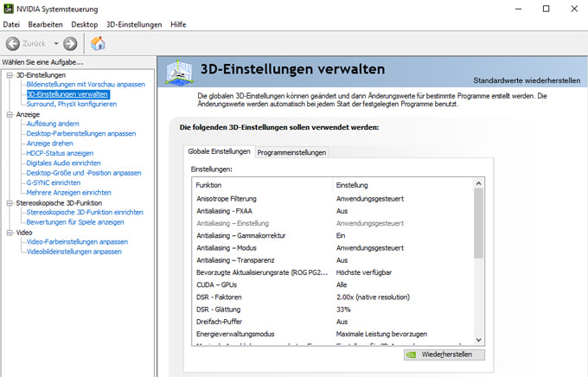Select the Globale Einstellungen tab
588x377 pixels.
[219, 151]
